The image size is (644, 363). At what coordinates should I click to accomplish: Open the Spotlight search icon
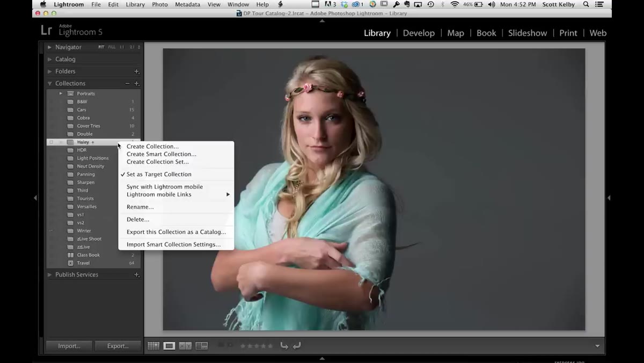586,4
